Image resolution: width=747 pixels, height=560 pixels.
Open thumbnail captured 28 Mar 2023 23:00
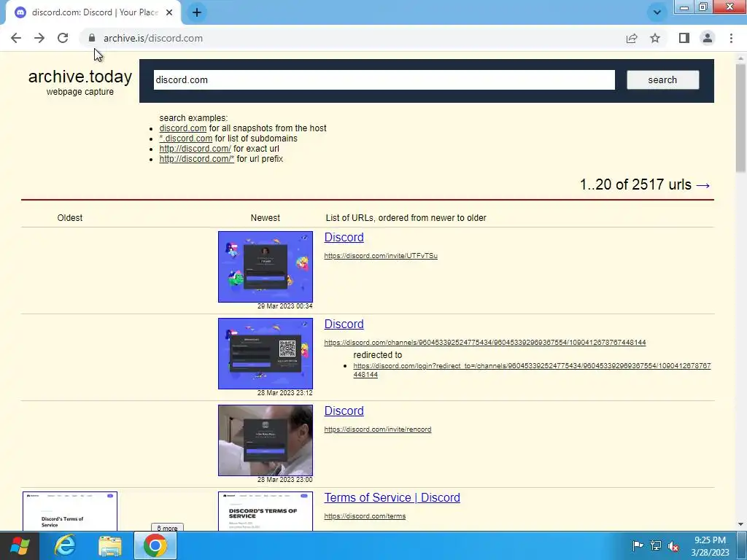click(x=266, y=440)
